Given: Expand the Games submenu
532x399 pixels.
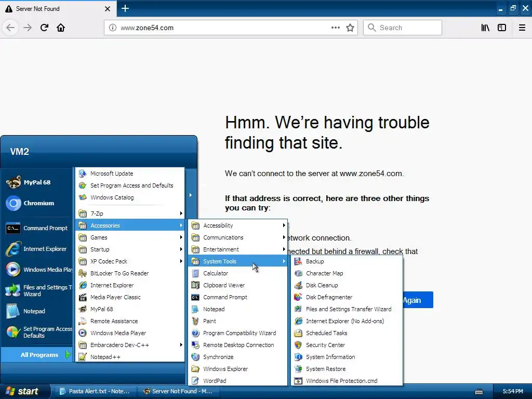Looking at the screenshot, I should pos(130,237).
